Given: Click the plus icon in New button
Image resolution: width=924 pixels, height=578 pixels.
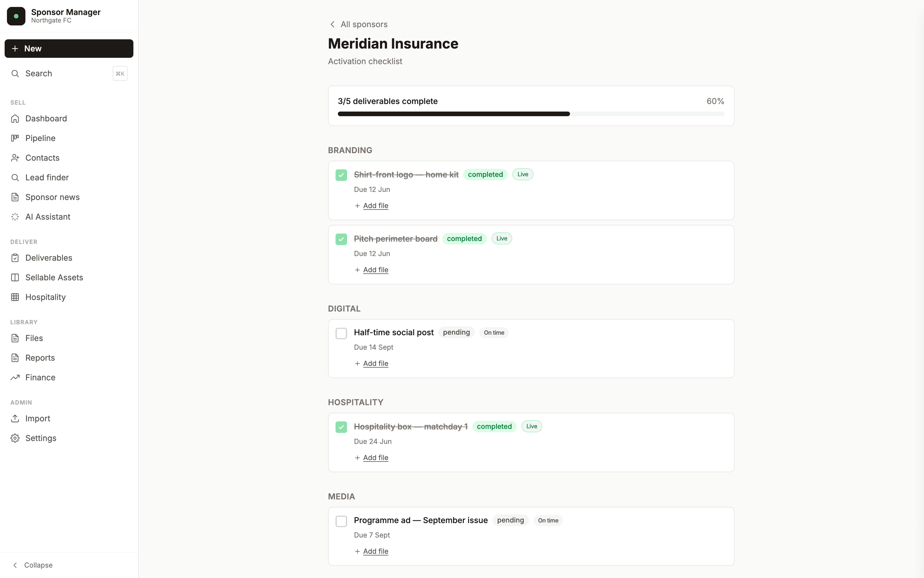Looking at the screenshot, I should coord(15,49).
